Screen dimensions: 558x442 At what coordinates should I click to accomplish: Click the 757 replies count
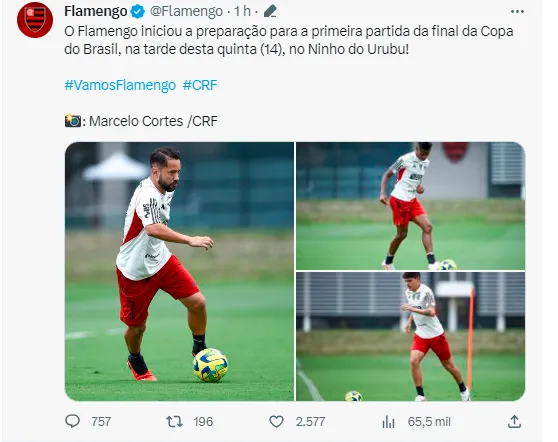click(x=101, y=422)
